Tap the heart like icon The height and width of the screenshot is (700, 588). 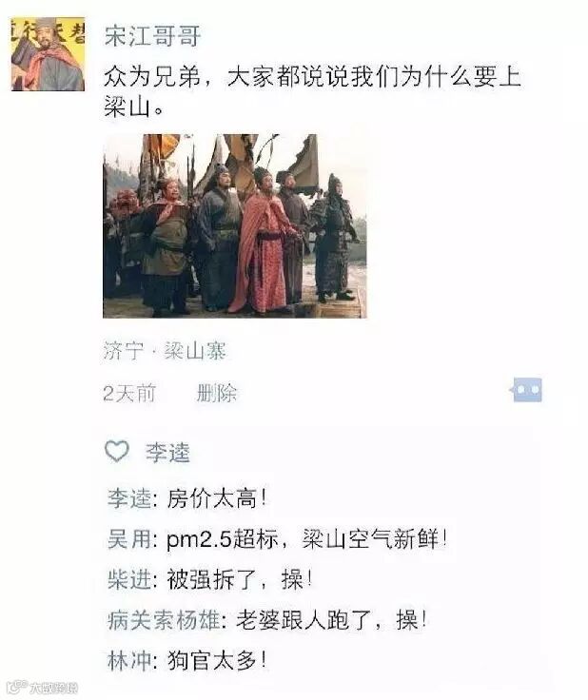(x=117, y=451)
